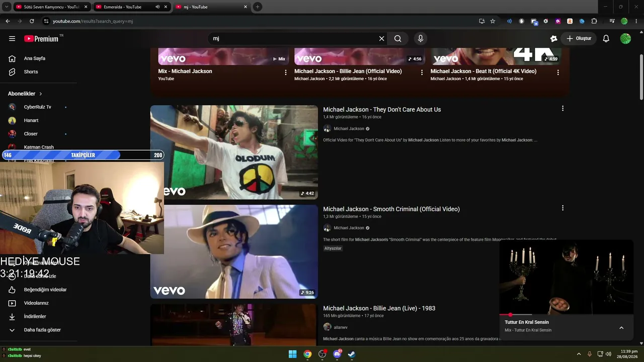The height and width of the screenshot is (362, 644).
Task: Reload the page in Chrome
Action: [32, 21]
